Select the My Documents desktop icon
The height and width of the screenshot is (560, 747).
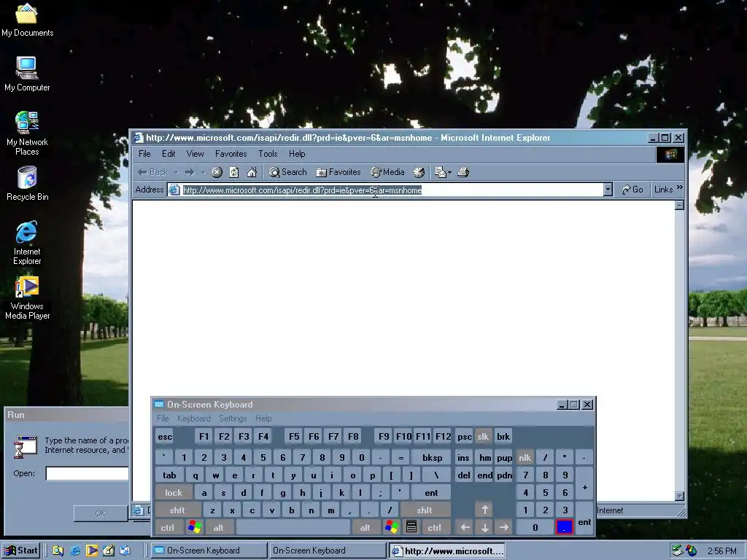pos(27,20)
